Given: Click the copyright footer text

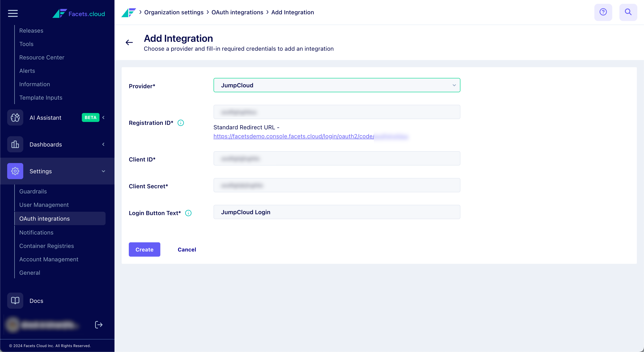Looking at the screenshot, I should (x=50, y=346).
